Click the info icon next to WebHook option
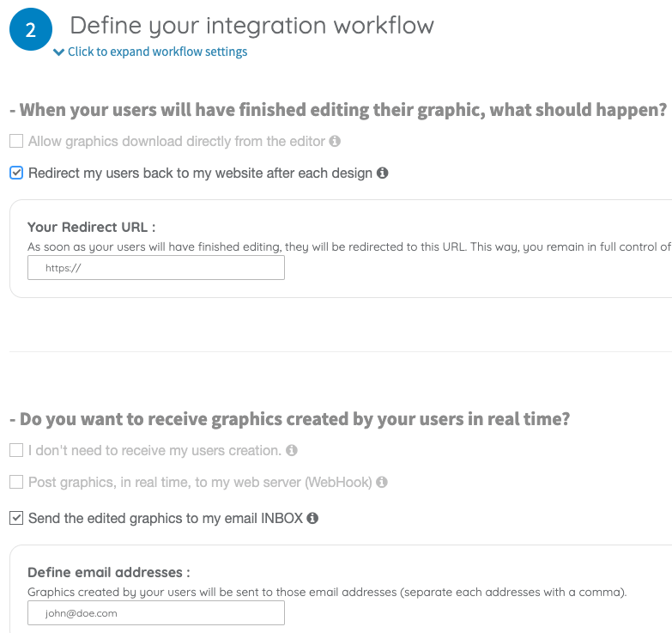Viewport: 672px width, 633px height. point(382,482)
